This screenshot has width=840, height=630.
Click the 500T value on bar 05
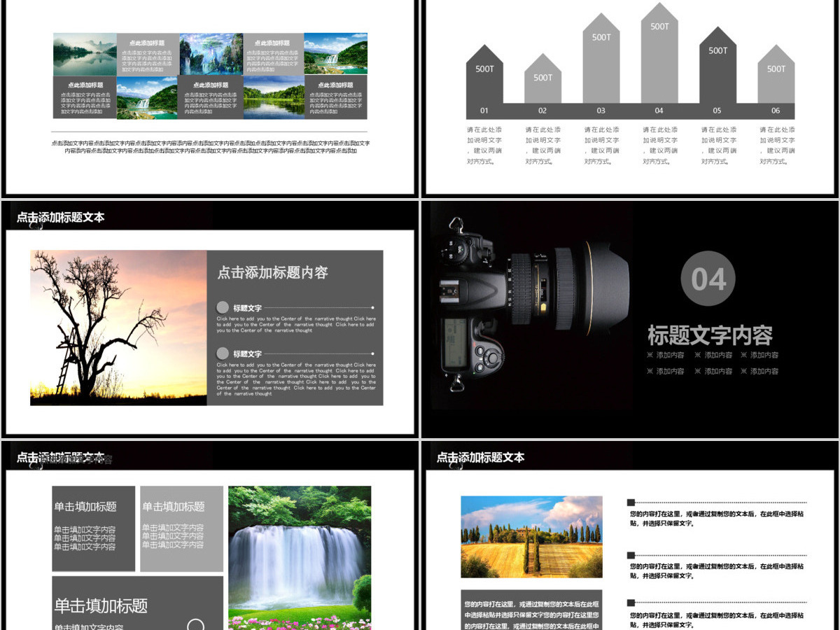[x=718, y=50]
